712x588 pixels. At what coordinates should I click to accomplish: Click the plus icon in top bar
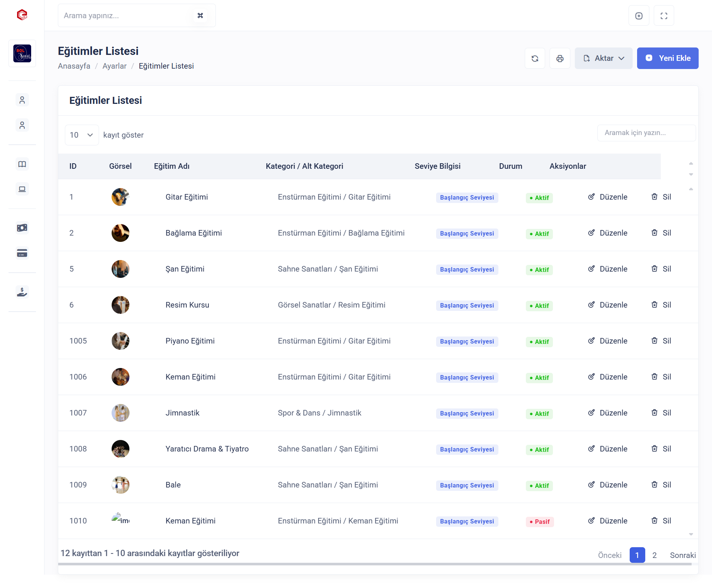coord(639,16)
